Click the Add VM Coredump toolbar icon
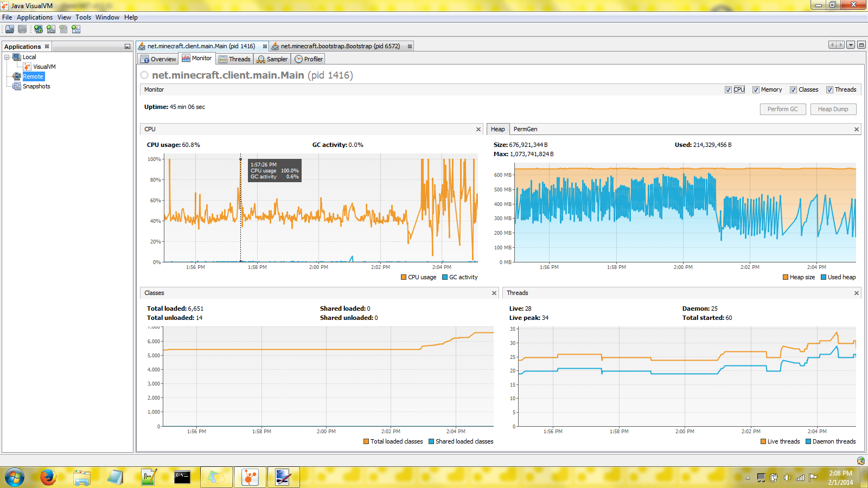This screenshot has width=868, height=488. [63, 29]
